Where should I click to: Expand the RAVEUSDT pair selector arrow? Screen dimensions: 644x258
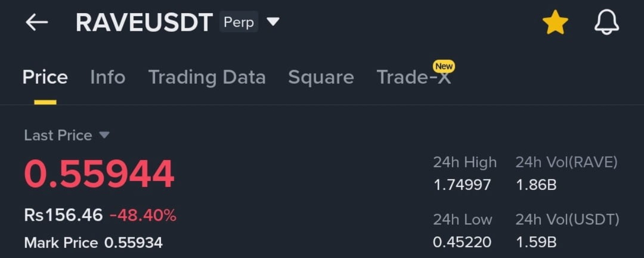pos(273,22)
